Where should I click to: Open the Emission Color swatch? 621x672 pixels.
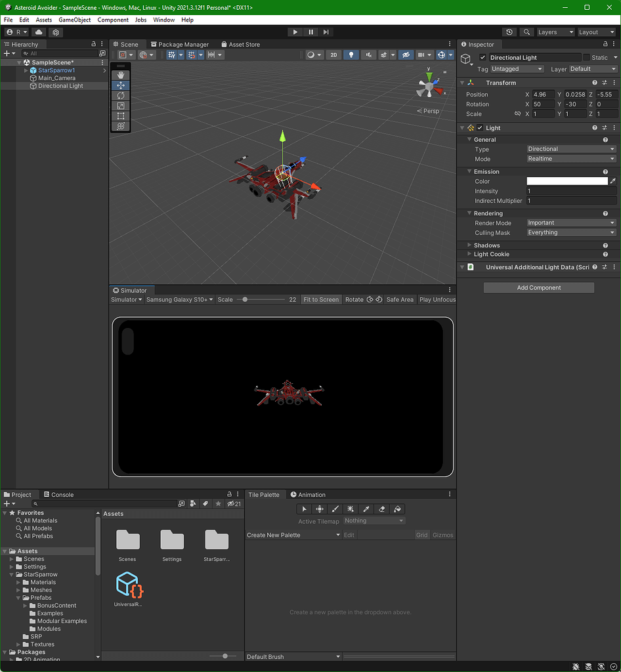click(567, 181)
